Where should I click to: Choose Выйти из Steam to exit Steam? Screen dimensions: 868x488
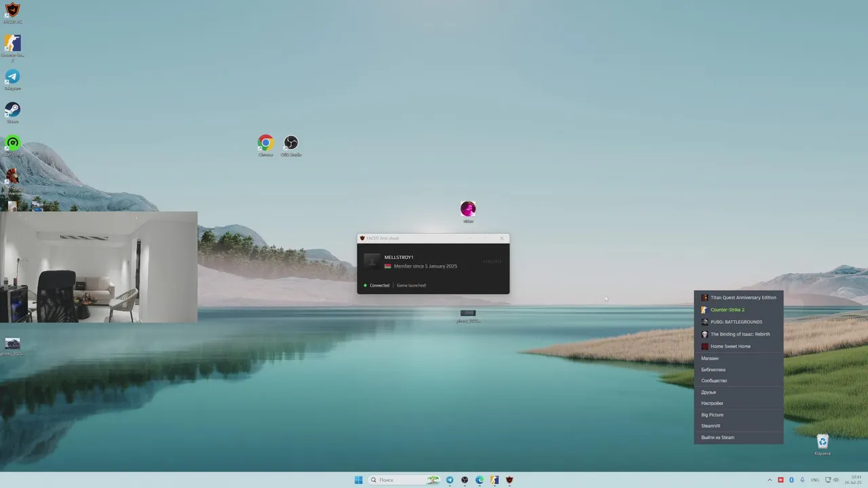(x=738, y=437)
